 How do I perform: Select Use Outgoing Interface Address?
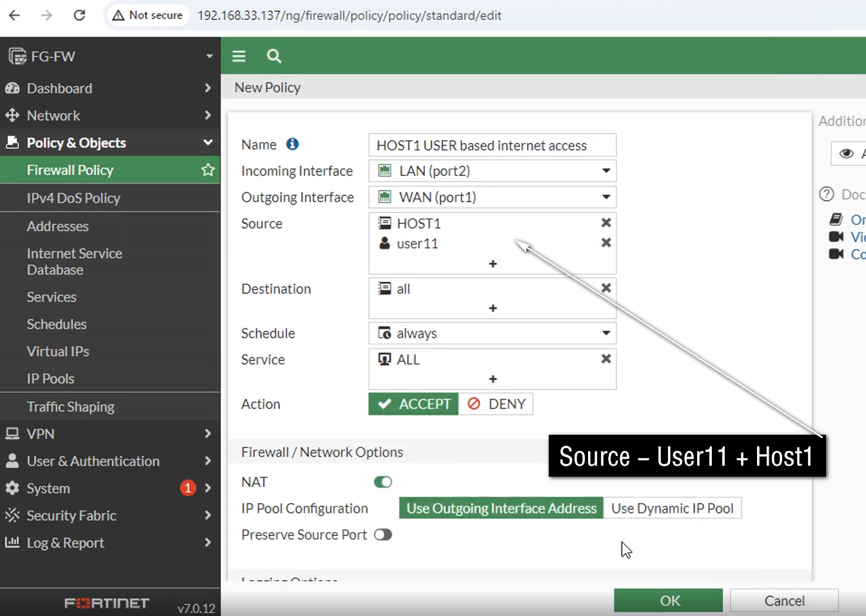[501, 508]
